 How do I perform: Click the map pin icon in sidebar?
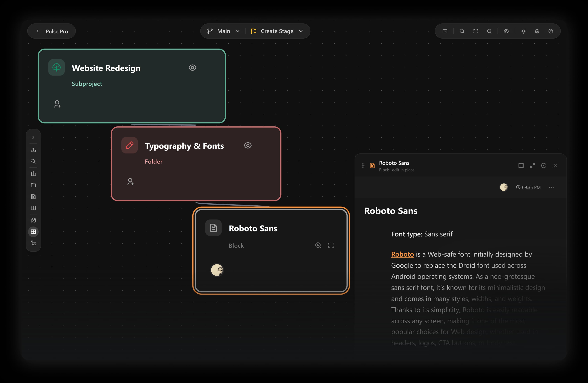(33, 220)
